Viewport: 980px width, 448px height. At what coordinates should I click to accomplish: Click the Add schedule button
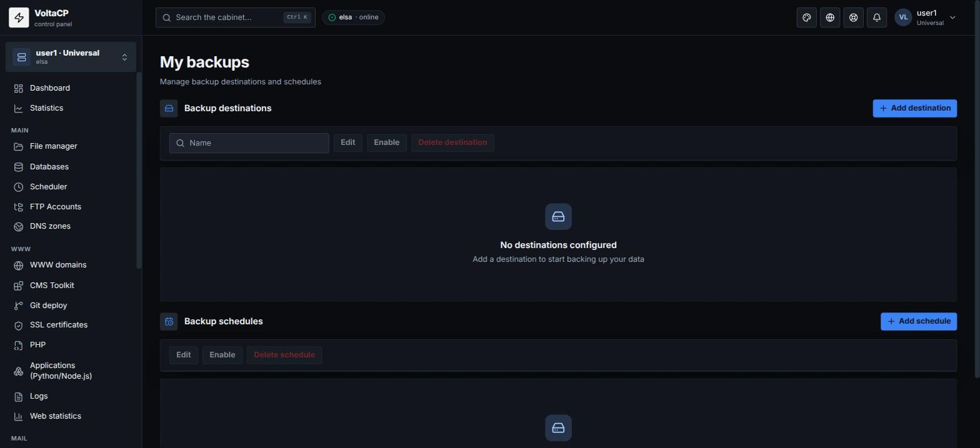point(919,321)
